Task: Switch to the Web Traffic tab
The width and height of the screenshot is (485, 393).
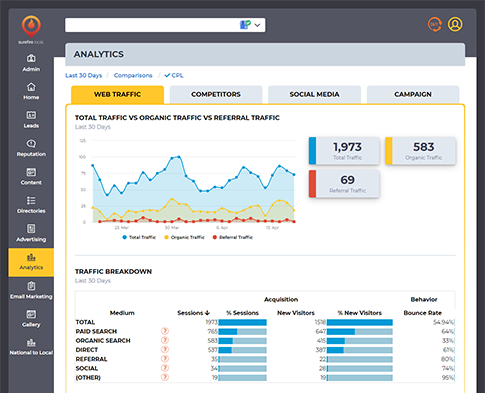Action: (x=117, y=95)
